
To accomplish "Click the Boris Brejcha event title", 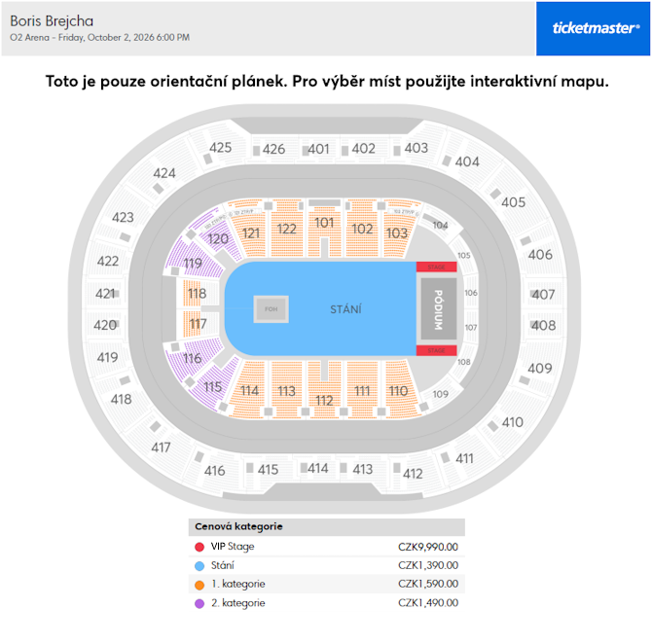I will 52,20.
